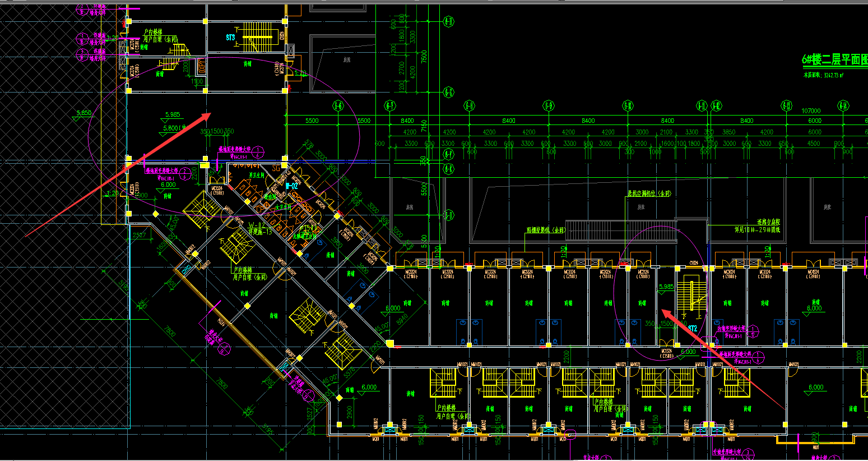
Task: Click the "6-14" axis grid bubble
Action: [843, 105]
